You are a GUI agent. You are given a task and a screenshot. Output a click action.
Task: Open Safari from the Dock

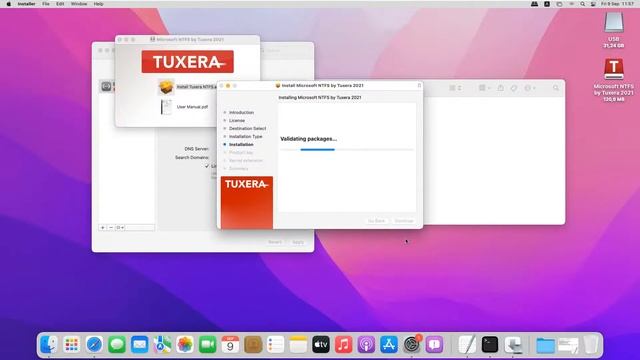(94, 345)
